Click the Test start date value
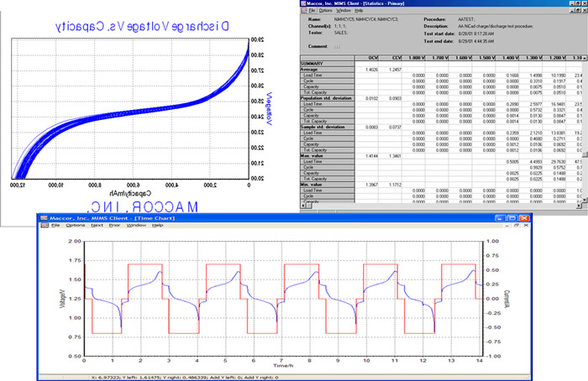 [476, 34]
